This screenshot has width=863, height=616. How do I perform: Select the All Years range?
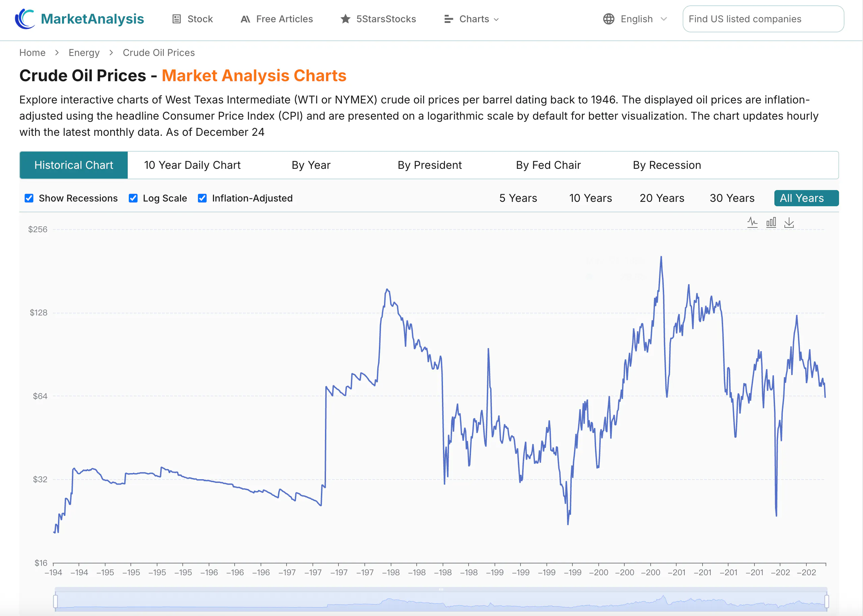coord(806,198)
